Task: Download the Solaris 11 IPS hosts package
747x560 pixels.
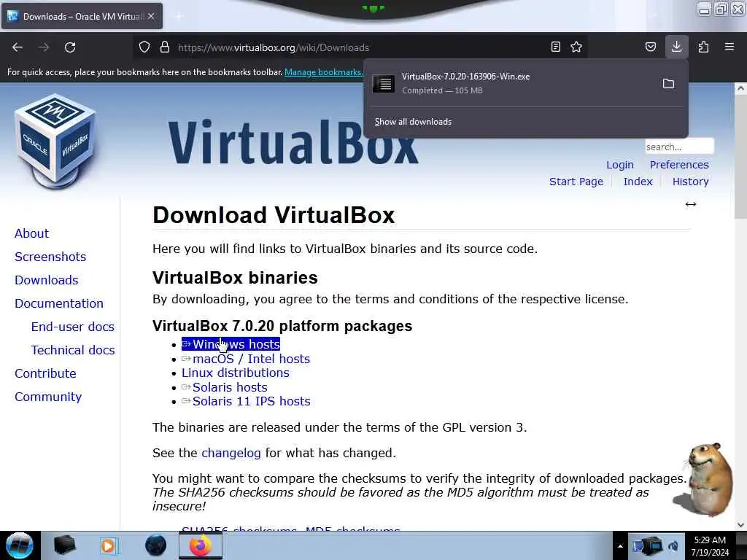Action: [246, 402]
